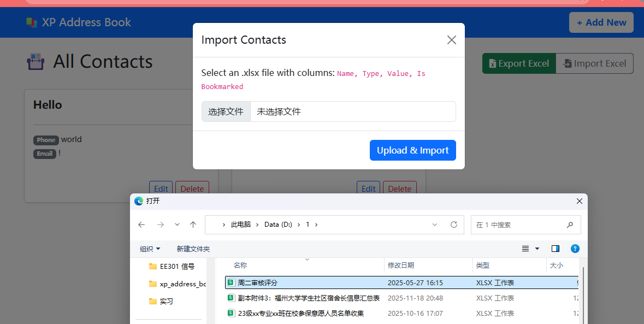644x324 pixels.
Task: Toggle the 名称 column sort order
Action: click(x=240, y=266)
